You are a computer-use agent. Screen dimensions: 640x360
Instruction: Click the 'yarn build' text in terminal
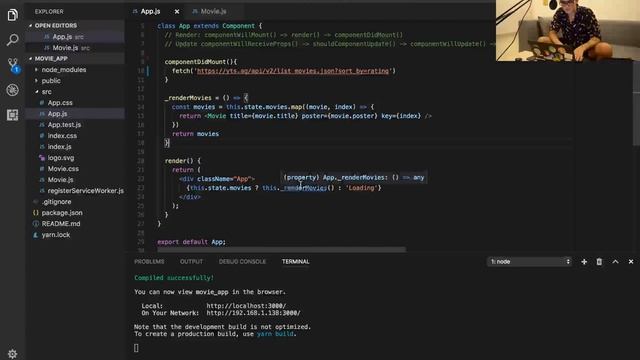tap(275, 334)
